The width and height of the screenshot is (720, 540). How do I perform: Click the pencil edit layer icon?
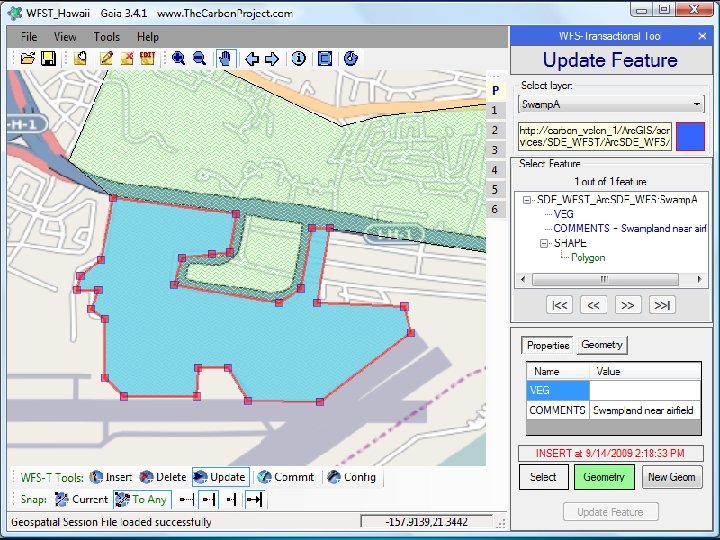pyautogui.click(x=106, y=58)
